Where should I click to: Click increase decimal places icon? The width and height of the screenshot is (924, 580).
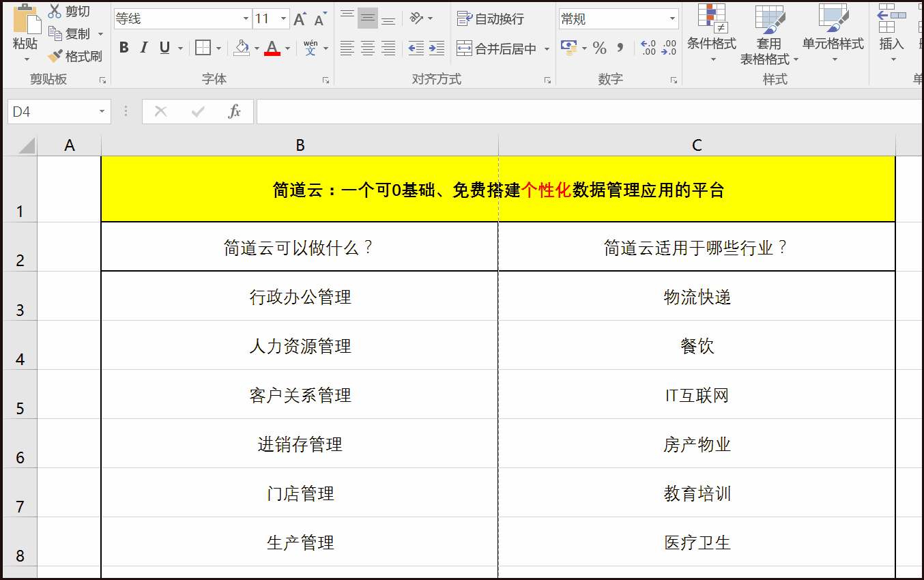pyautogui.click(x=648, y=48)
